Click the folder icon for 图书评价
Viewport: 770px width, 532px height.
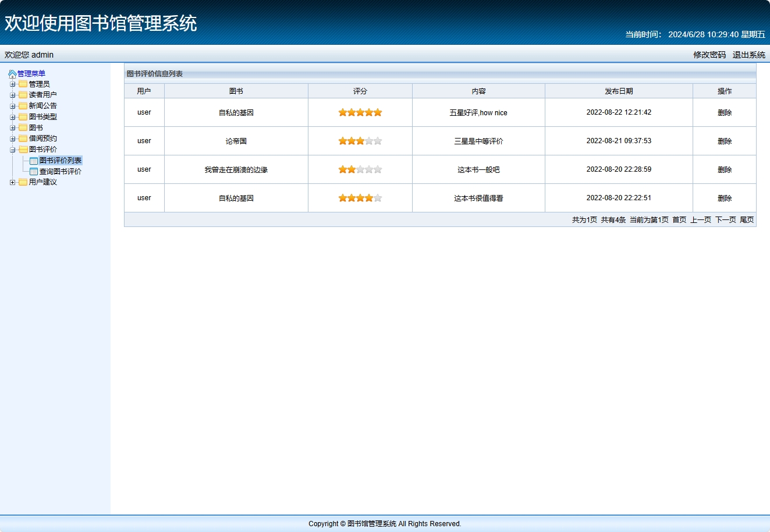pos(22,149)
